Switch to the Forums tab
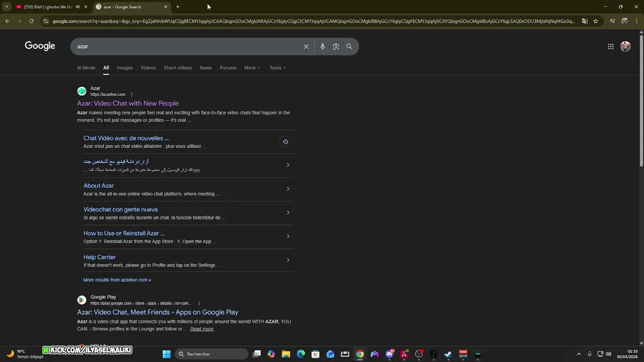Screen dimensions: 644x362 coord(228,68)
